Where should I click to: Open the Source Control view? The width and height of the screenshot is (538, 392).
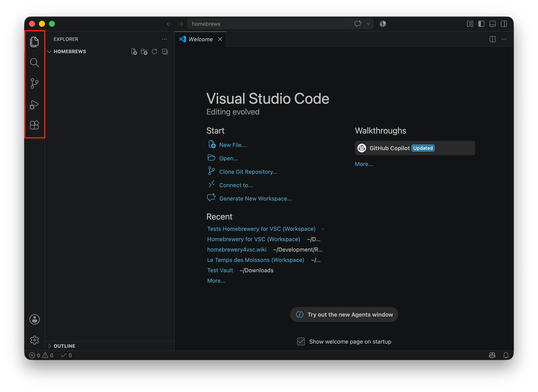(34, 84)
